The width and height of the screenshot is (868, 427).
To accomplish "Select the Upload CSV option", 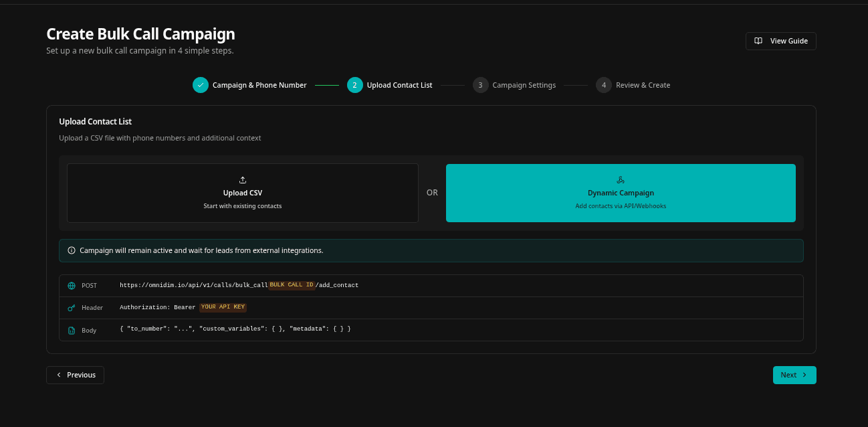I will pyautogui.click(x=242, y=193).
